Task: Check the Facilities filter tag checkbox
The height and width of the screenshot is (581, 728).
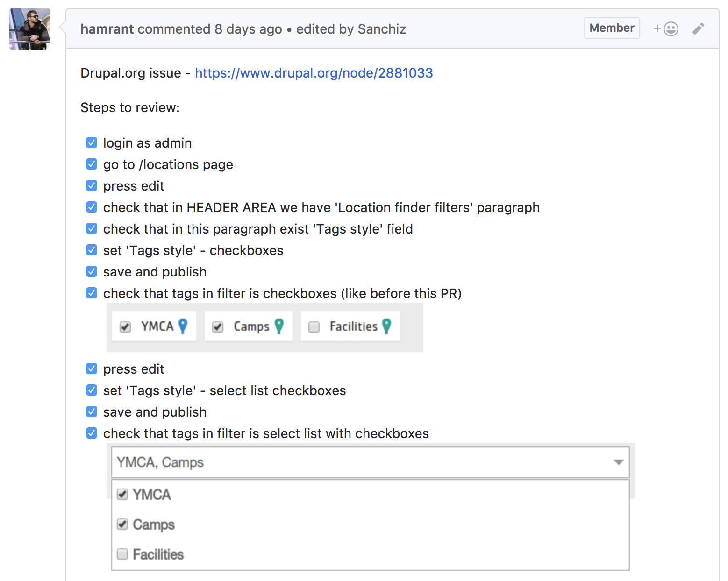Action: [x=314, y=326]
